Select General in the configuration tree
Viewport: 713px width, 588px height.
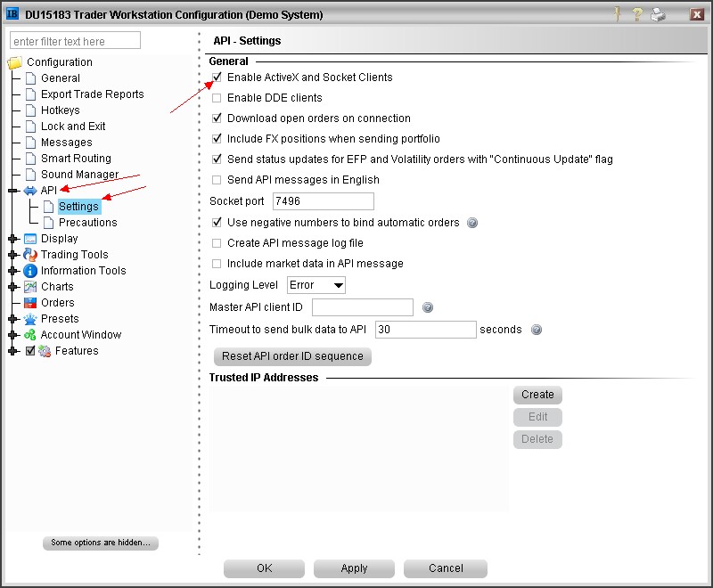pos(61,78)
